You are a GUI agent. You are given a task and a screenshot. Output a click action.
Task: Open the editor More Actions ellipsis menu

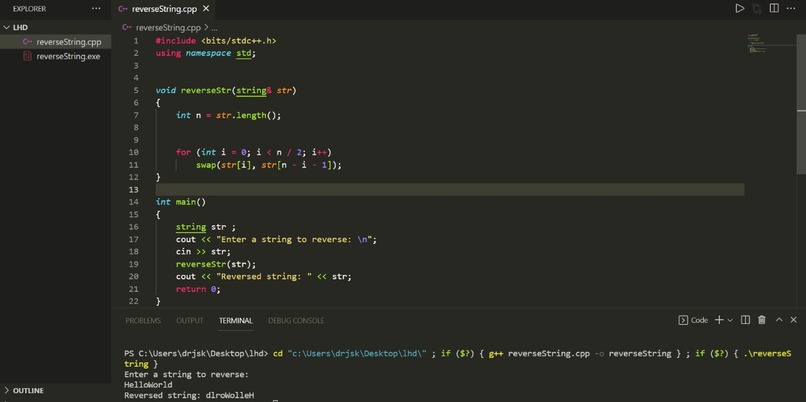click(792, 8)
